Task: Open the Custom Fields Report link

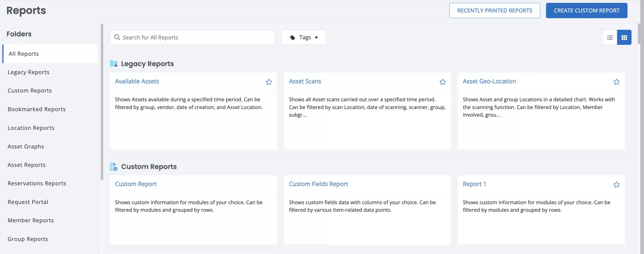Action: (318, 184)
